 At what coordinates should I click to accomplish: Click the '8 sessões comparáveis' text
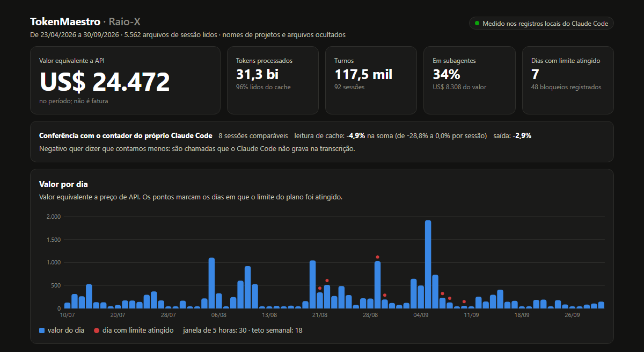(253, 135)
